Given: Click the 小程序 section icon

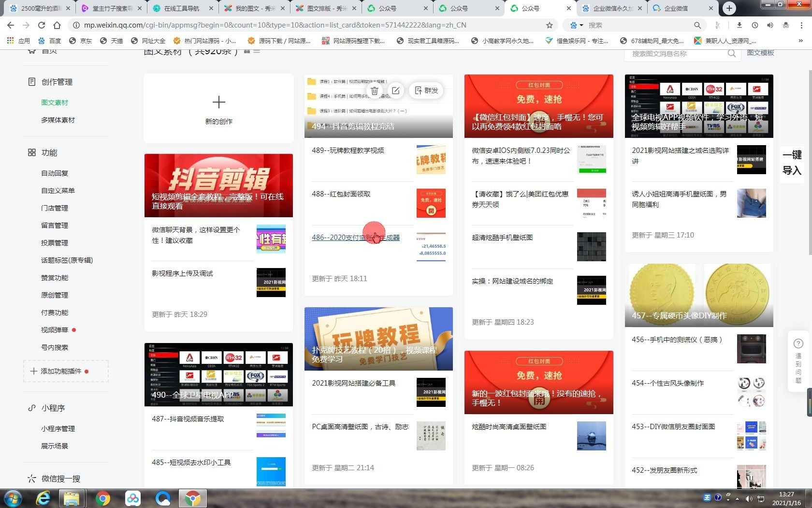Looking at the screenshot, I should 32,408.
